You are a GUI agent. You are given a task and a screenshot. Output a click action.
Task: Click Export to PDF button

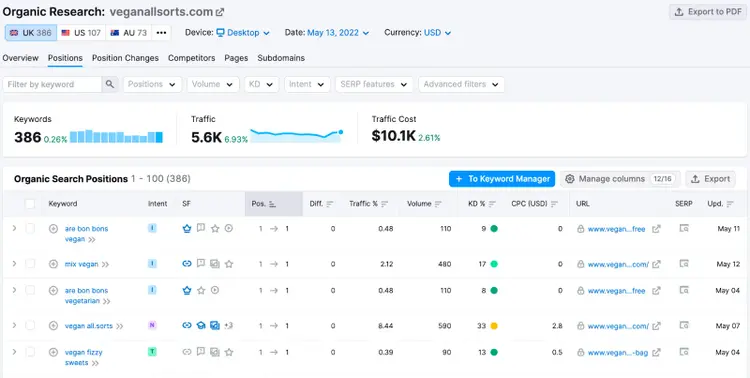click(708, 12)
